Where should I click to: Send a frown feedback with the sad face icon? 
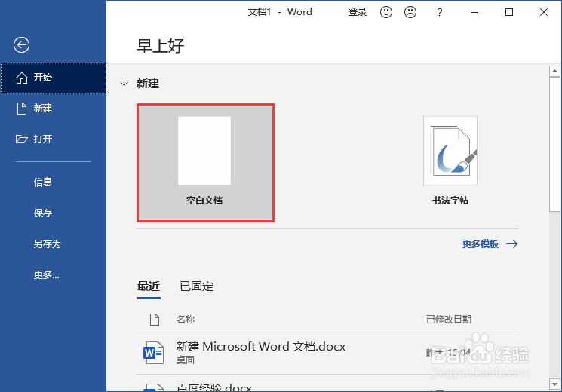pyautogui.click(x=410, y=12)
